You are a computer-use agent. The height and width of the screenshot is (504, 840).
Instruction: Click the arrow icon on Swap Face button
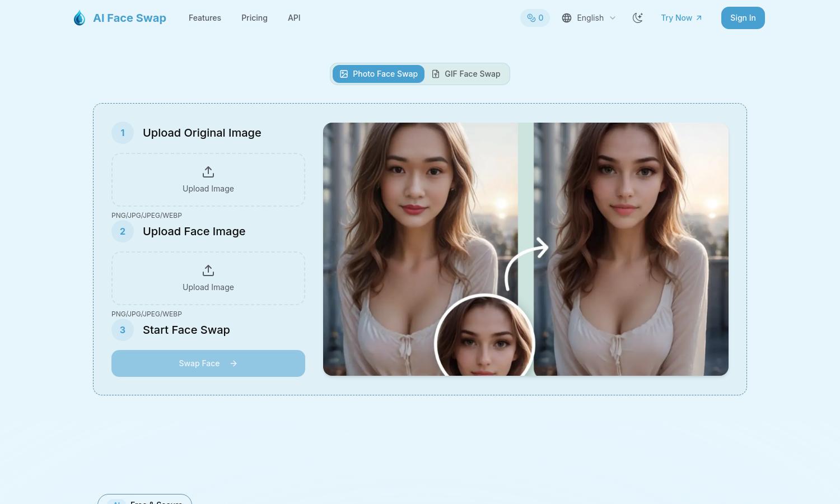234,363
